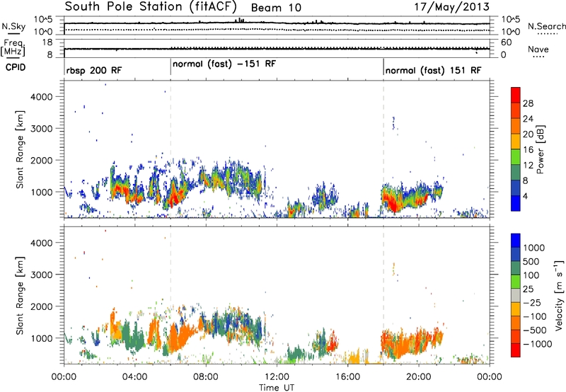Viewport: 566px width, 392px height.
Task: Click the red bottom of velocity colorbar
Action: [516, 350]
